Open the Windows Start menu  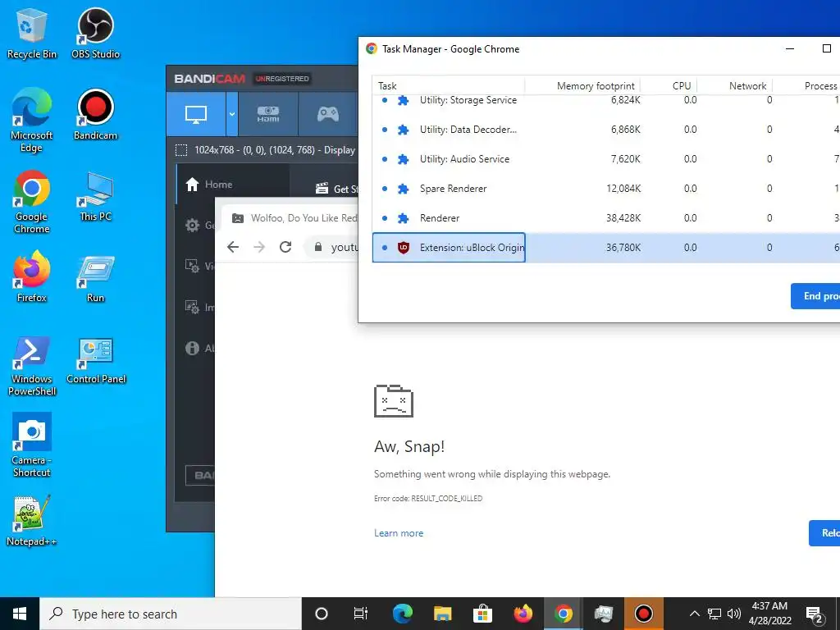pyautogui.click(x=20, y=614)
